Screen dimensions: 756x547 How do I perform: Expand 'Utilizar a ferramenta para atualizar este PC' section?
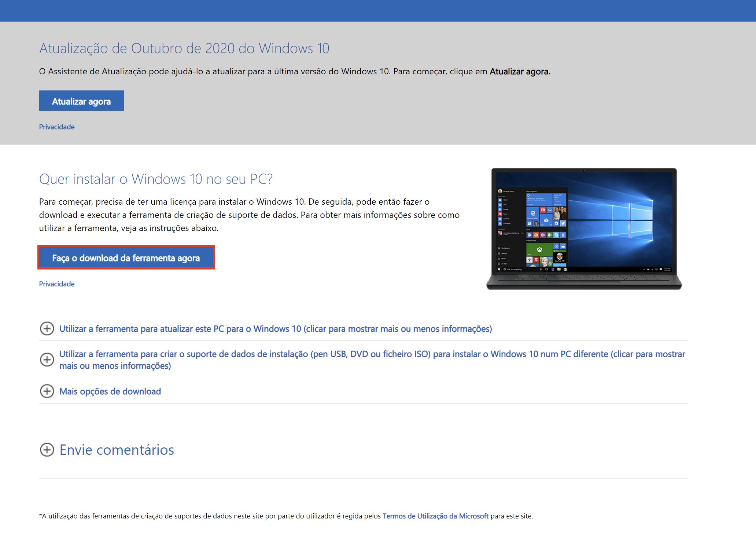click(x=276, y=329)
